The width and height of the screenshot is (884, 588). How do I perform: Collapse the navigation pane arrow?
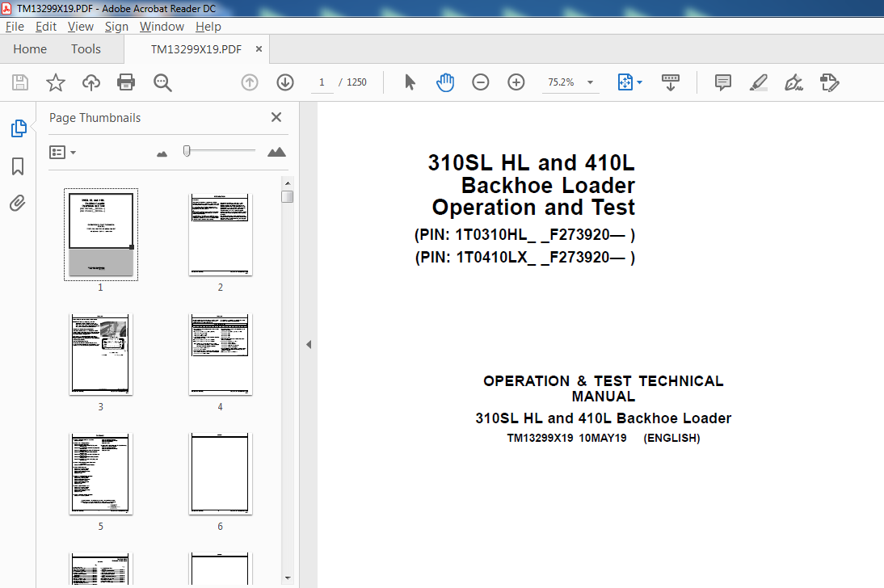tap(309, 344)
